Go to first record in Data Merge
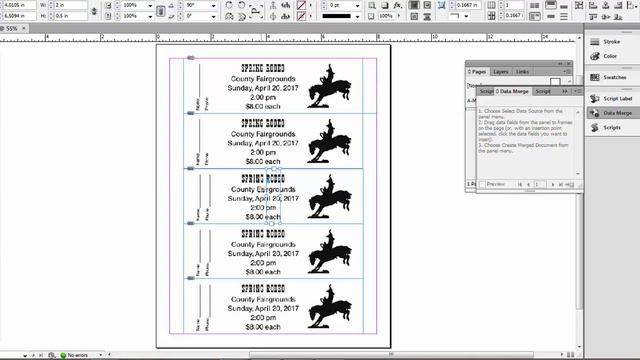This screenshot has height=360, width=640. coord(520,184)
